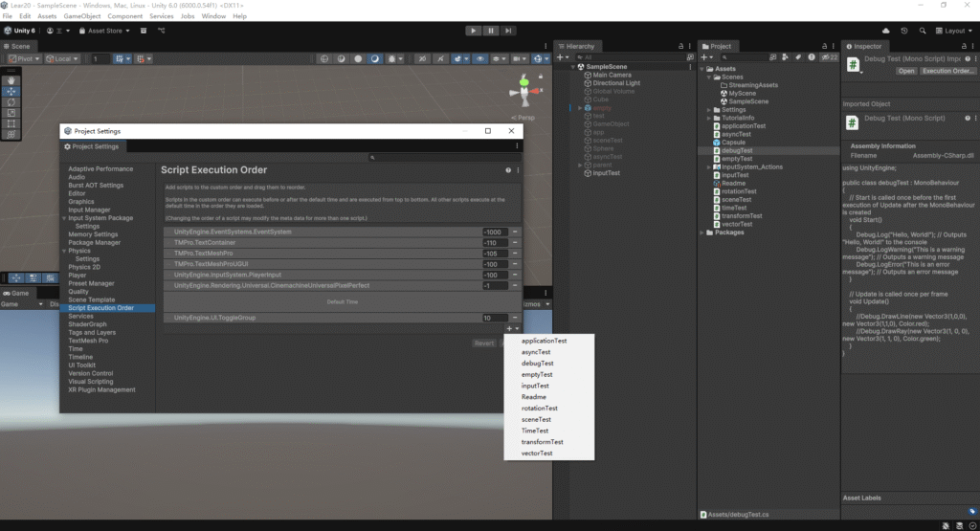Image resolution: width=980 pixels, height=531 pixels.
Task: Click Script Execution Order help icon
Action: pyautogui.click(x=508, y=170)
